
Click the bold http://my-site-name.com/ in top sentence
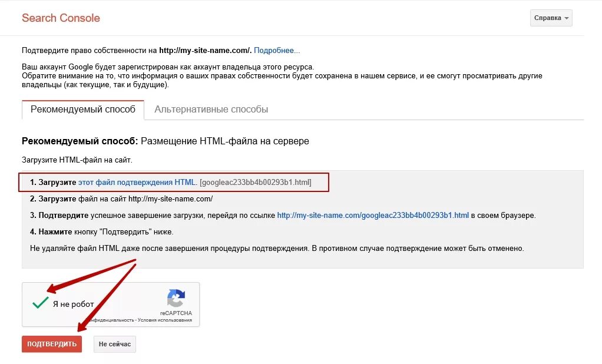click(205, 51)
